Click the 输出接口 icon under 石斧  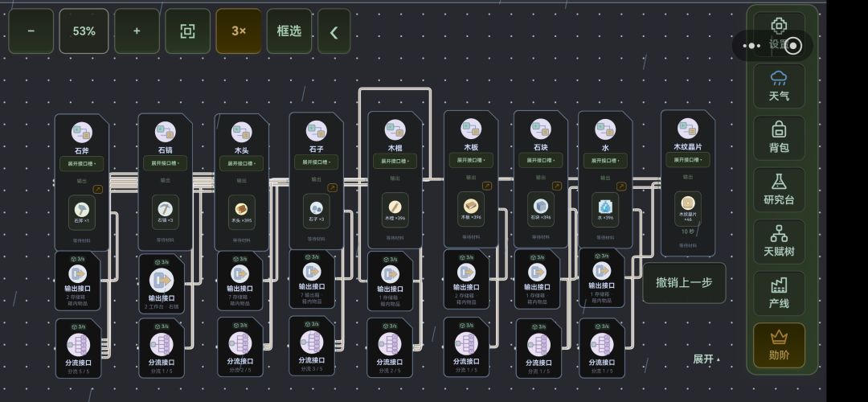click(77, 273)
